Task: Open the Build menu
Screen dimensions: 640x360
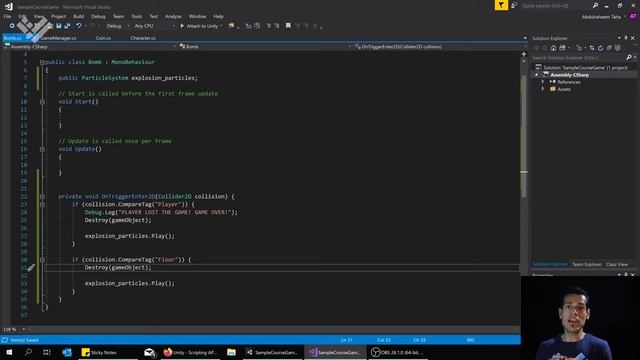Action: click(x=78, y=16)
